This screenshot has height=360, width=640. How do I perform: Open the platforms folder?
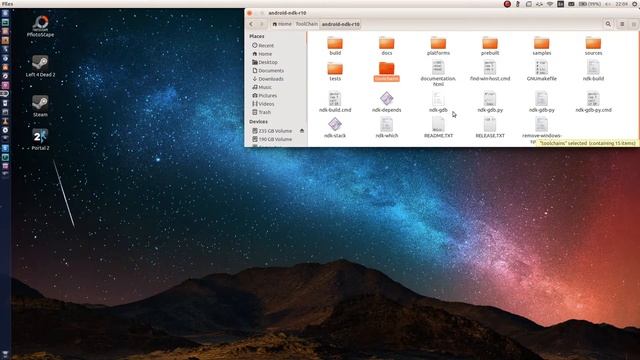438,46
